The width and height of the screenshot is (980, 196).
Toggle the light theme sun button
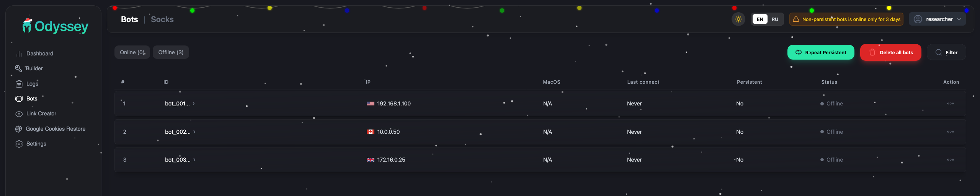click(738, 19)
